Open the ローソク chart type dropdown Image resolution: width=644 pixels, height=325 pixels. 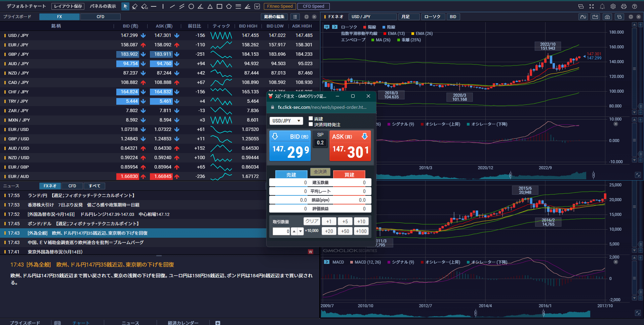pyautogui.click(x=433, y=16)
